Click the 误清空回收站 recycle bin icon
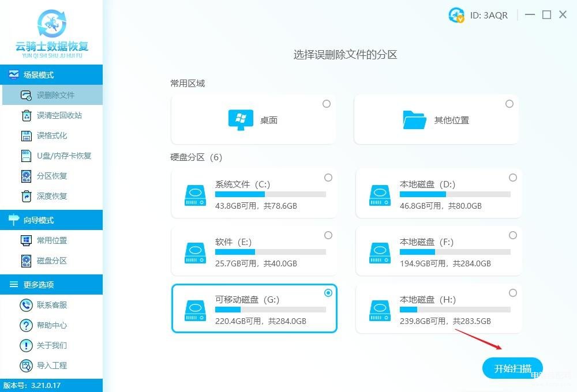 coord(26,115)
